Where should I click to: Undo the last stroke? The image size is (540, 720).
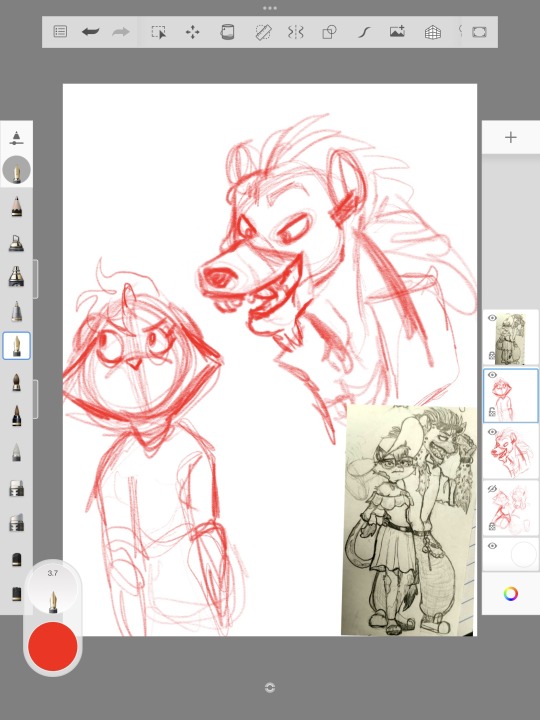[90, 32]
